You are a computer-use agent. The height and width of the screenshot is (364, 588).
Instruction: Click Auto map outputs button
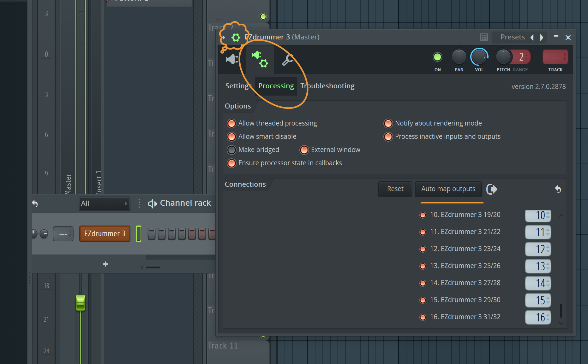click(x=448, y=189)
